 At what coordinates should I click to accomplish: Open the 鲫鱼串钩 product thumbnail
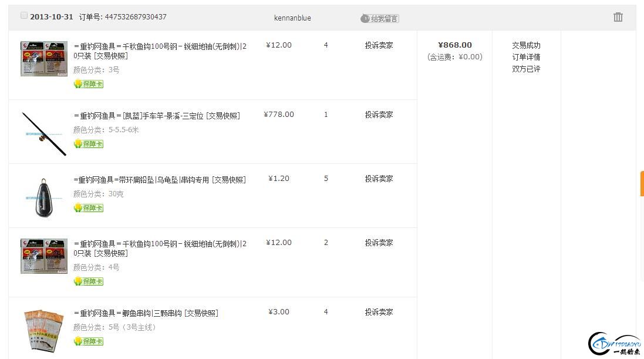(44, 331)
